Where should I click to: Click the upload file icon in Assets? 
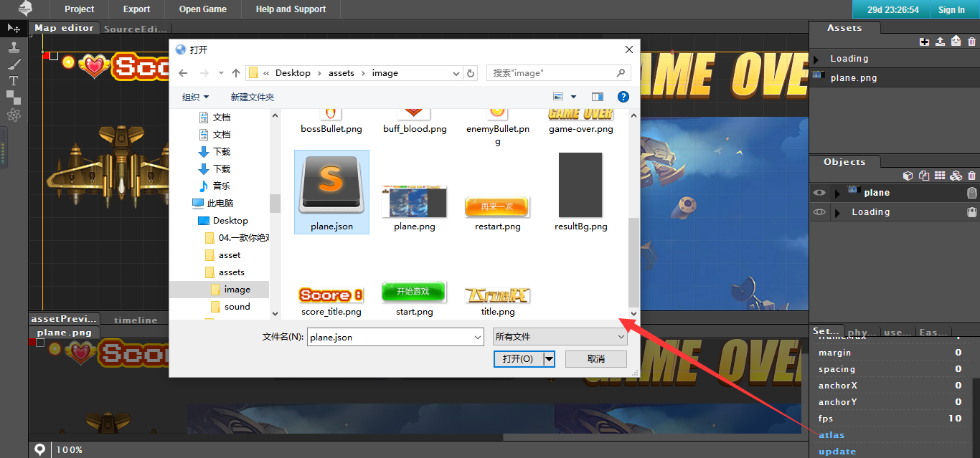941,42
